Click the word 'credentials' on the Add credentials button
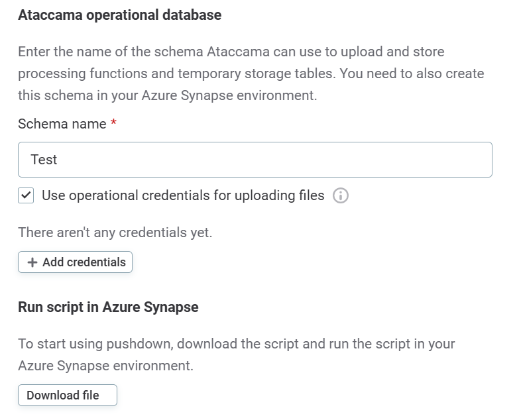The width and height of the screenshot is (517, 420). tap(92, 262)
